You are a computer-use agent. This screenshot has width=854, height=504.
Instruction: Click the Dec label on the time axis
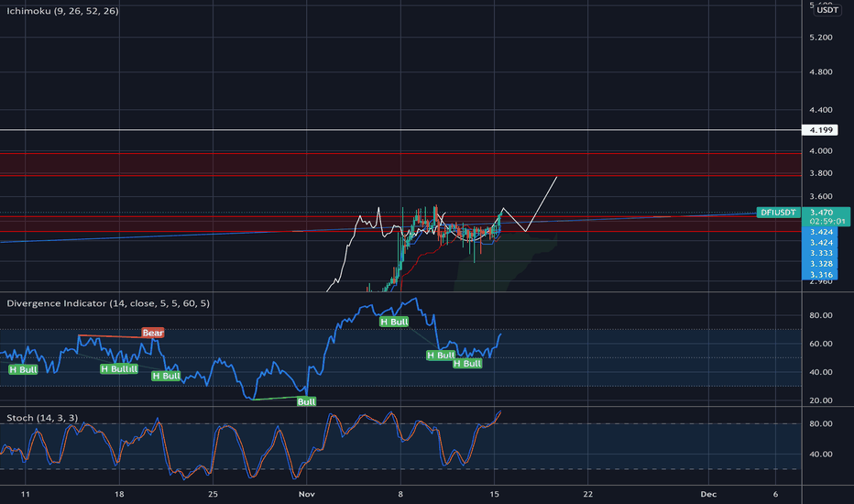click(x=708, y=494)
